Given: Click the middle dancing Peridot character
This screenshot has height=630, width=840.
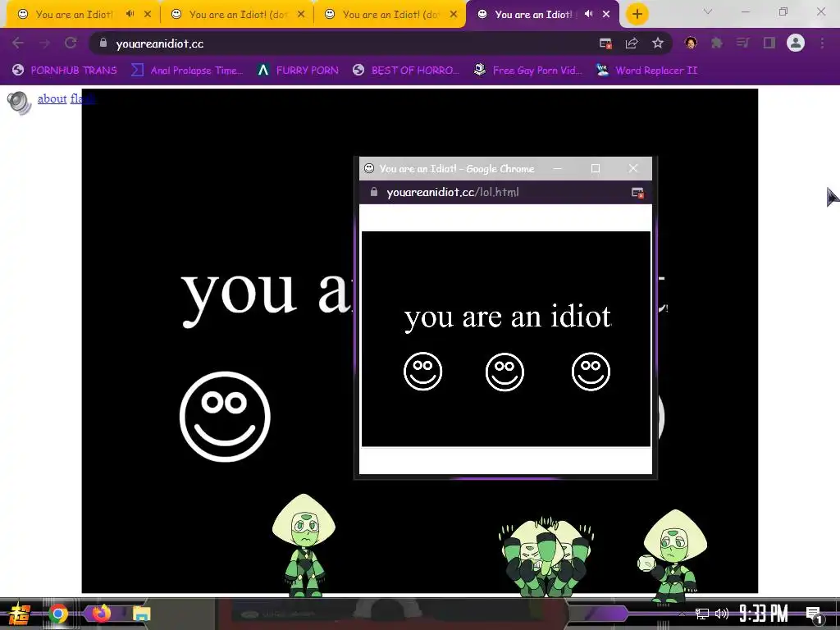Looking at the screenshot, I should coord(546,557).
